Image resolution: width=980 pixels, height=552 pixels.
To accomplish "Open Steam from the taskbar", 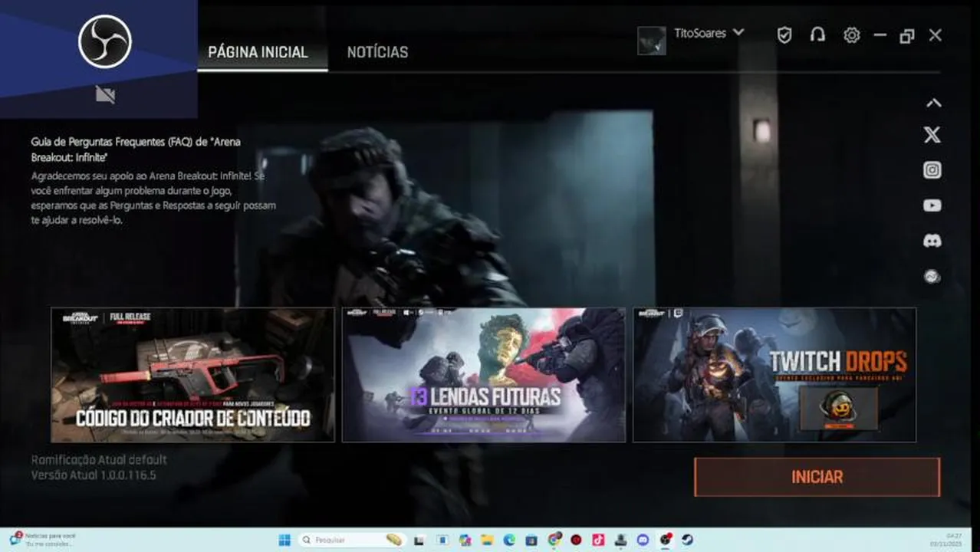I will (687, 540).
